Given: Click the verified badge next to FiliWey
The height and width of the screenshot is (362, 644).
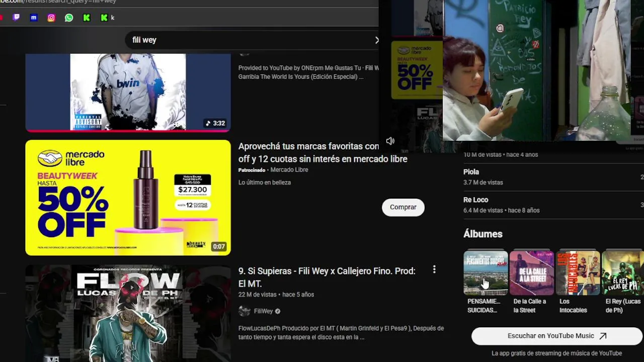Looking at the screenshot, I should click(277, 311).
